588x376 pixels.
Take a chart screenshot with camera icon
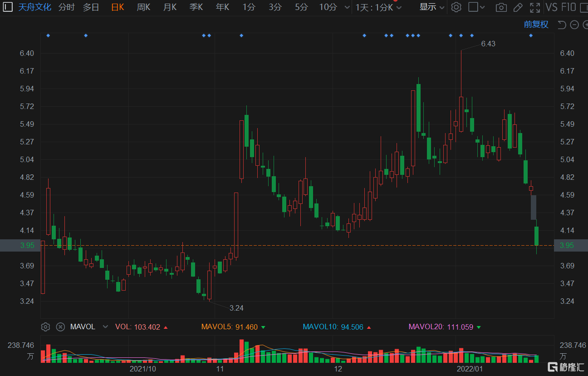pos(501,7)
